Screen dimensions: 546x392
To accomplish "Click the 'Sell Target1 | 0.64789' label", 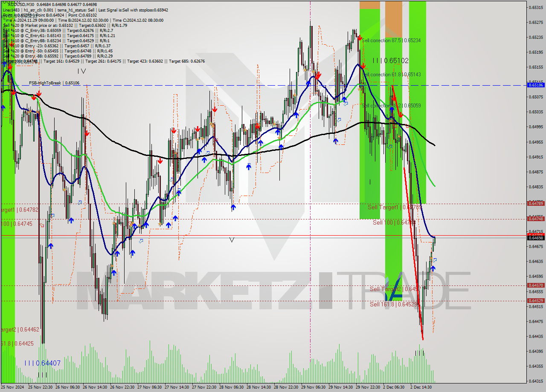I will 395,207.
